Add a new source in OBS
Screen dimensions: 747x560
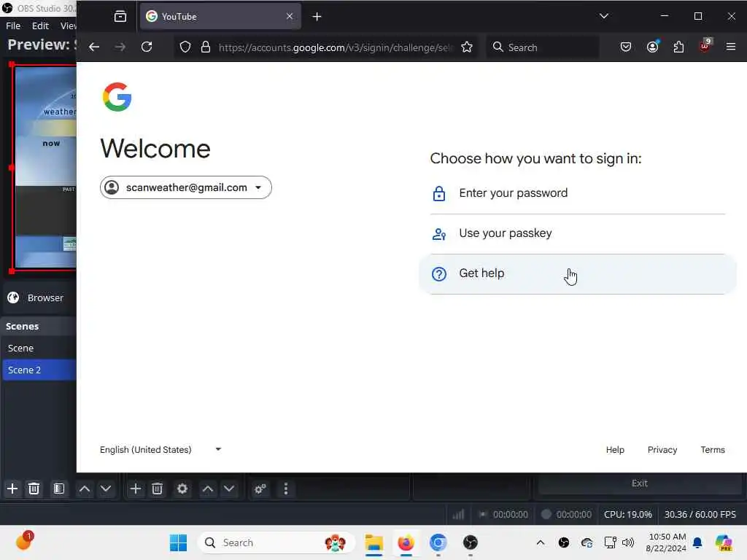[135, 489]
